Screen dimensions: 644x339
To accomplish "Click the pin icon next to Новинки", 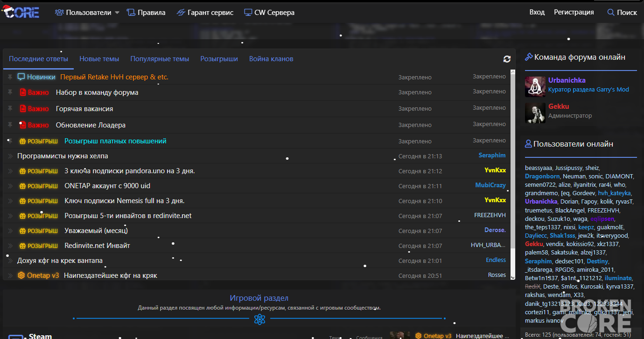I will pos(10,77).
